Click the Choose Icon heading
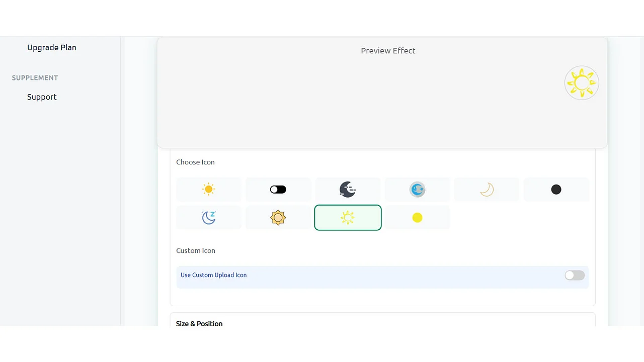Viewport: 644px width, 362px height. click(x=195, y=162)
